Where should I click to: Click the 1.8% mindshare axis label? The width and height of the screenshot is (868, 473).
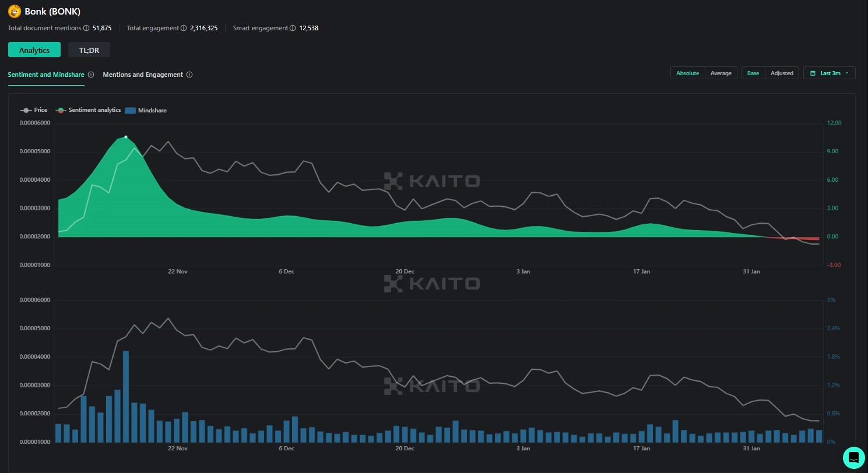[x=834, y=356]
